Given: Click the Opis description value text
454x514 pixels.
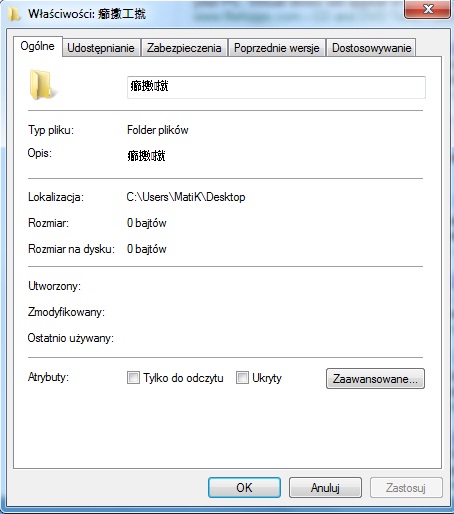Looking at the screenshot, I should (x=146, y=156).
